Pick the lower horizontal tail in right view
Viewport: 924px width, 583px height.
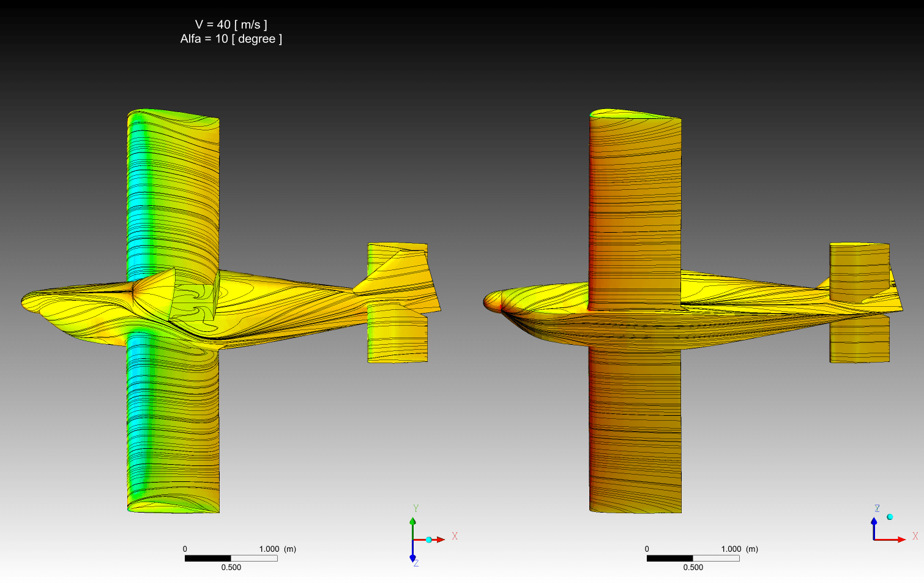point(859,340)
